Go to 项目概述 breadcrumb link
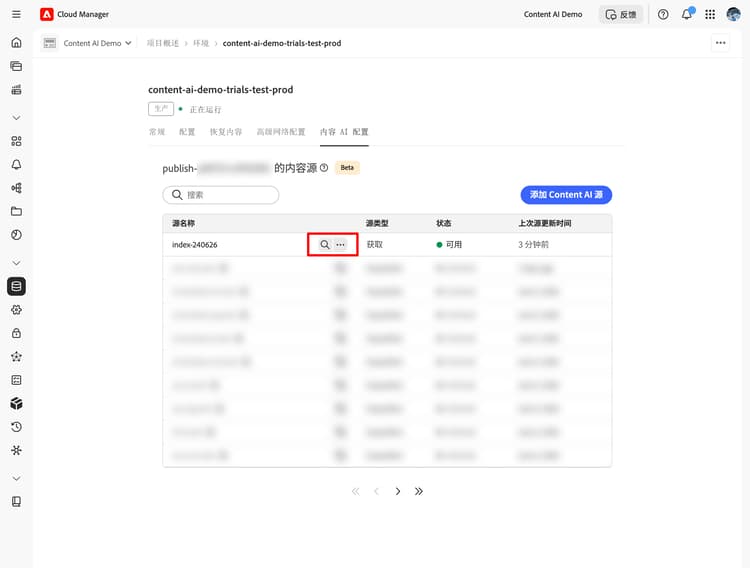 point(163,43)
